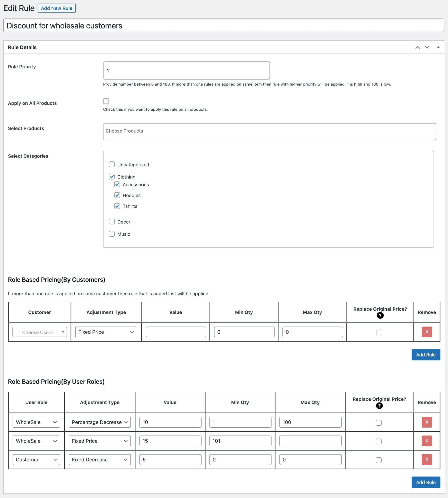Enable Replace Original Price for the first WholeSale row

click(x=379, y=422)
